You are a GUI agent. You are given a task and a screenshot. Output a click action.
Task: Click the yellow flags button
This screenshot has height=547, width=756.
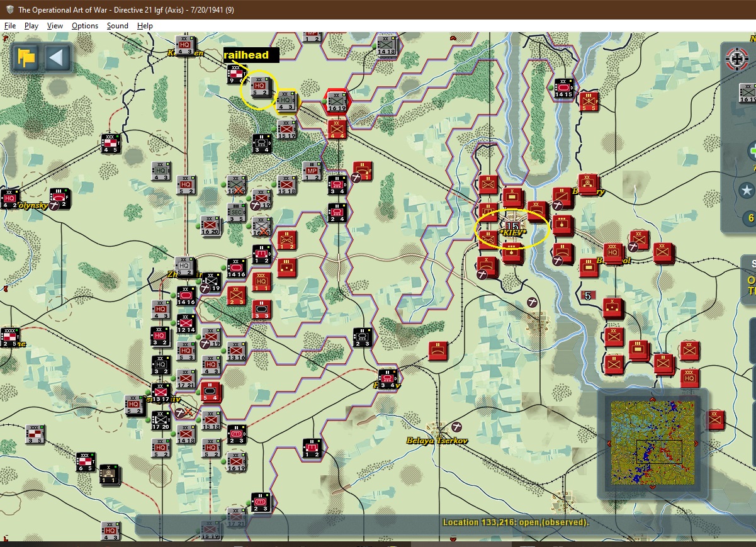[x=26, y=59]
